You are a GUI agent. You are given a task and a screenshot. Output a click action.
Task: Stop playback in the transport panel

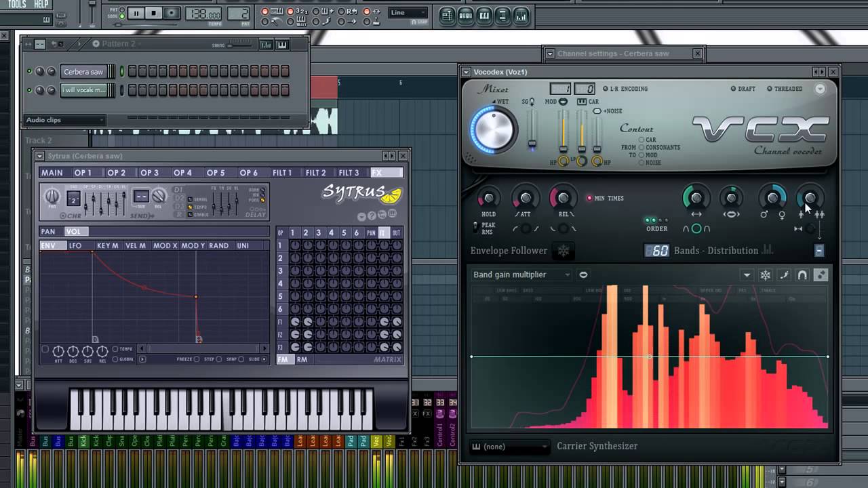pos(154,13)
